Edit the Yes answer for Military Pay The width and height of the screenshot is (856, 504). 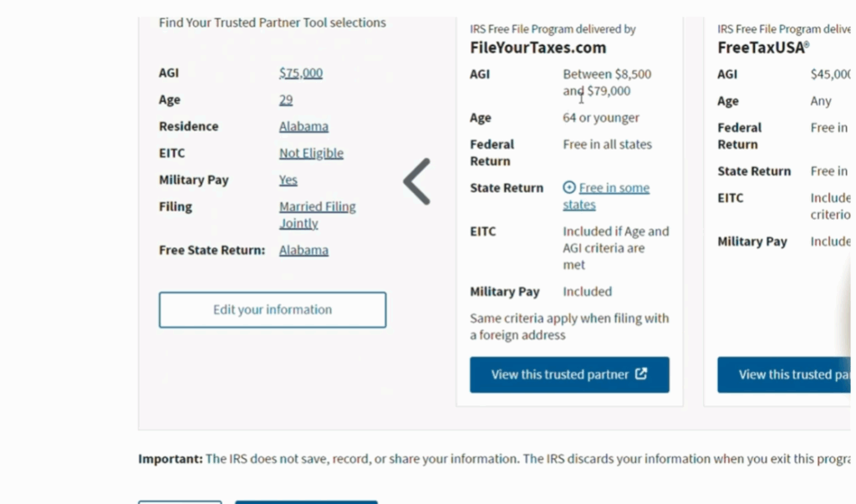tap(288, 180)
